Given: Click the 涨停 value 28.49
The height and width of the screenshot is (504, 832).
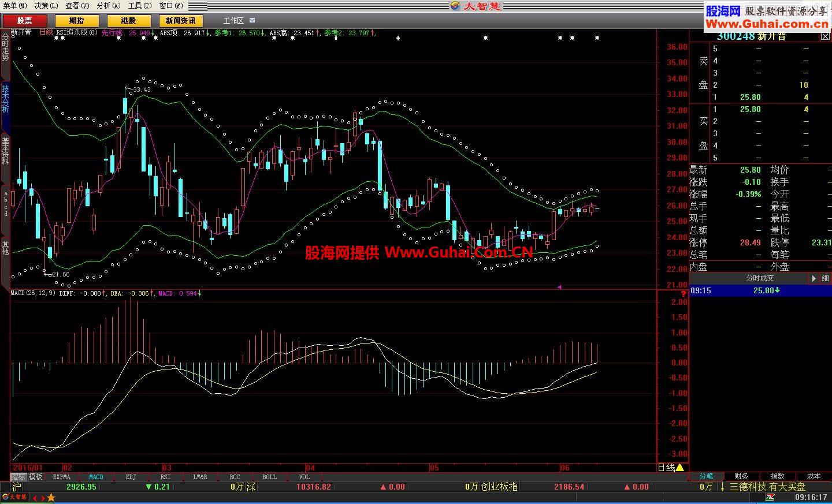Looking at the screenshot, I should click(751, 243).
